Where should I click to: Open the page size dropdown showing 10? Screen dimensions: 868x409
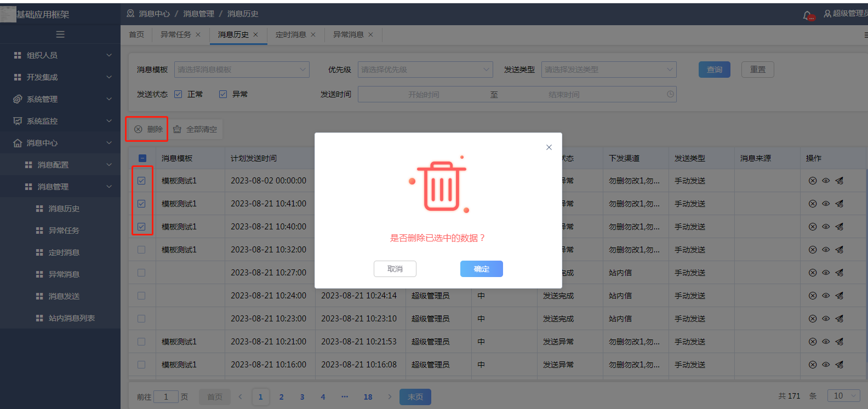(x=845, y=396)
